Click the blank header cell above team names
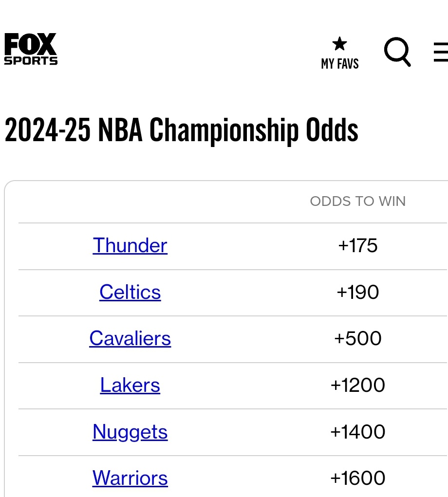Image resolution: width=448 pixels, height=497 pixels. tap(130, 202)
